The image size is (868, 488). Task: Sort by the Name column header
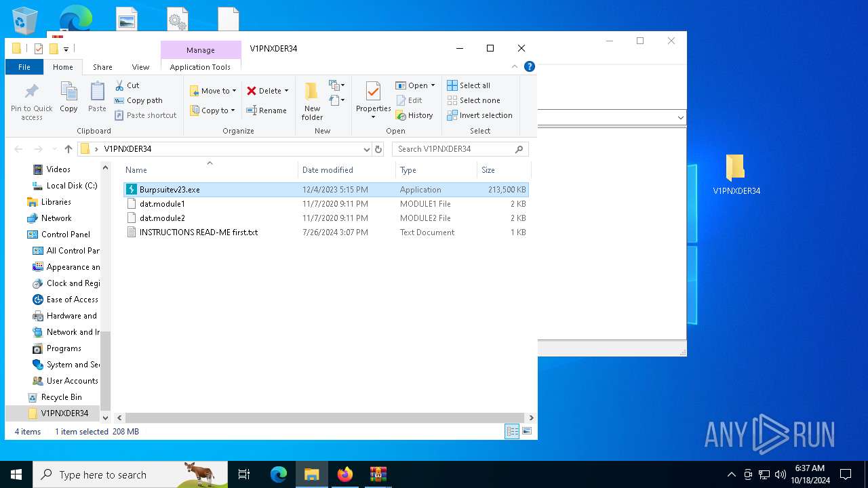pos(210,170)
